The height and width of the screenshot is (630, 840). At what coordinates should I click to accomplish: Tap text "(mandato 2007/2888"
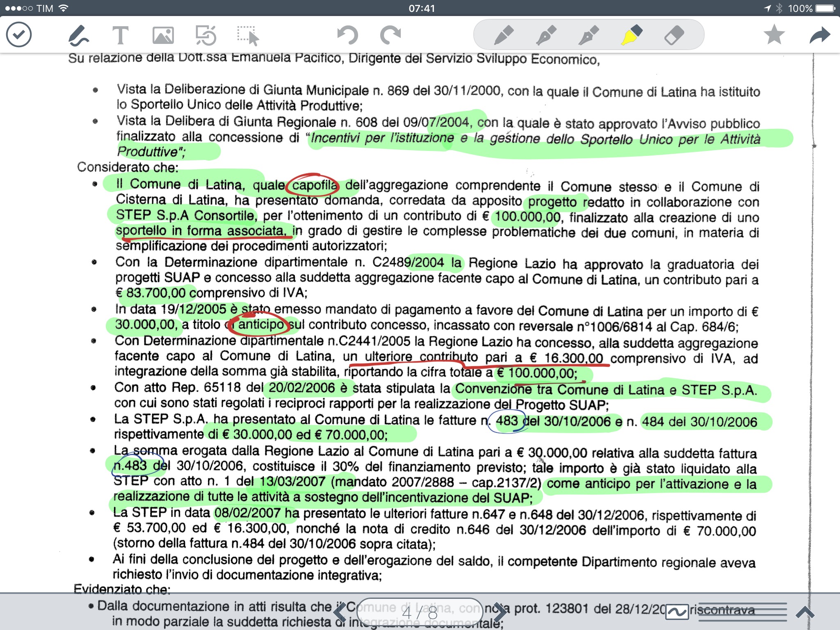[393, 482]
